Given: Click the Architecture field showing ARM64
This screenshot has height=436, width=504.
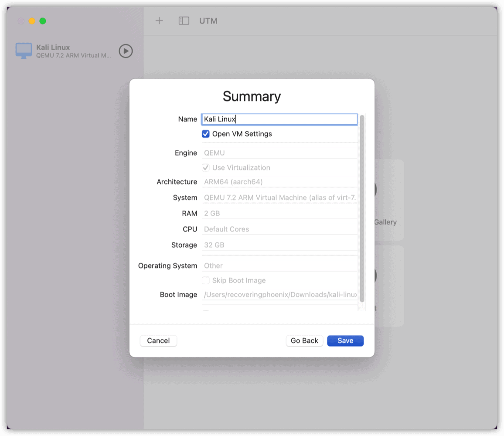Looking at the screenshot, I should 279,182.
